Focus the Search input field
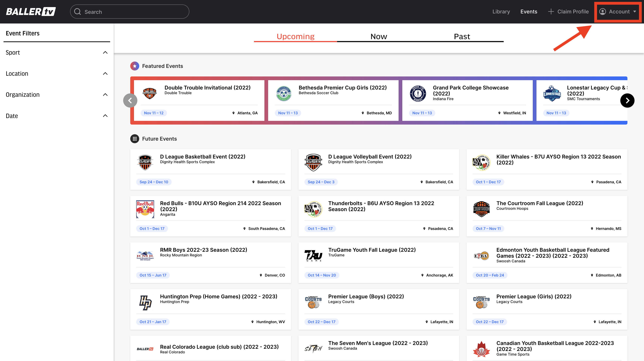This screenshot has height=361, width=644. click(130, 12)
